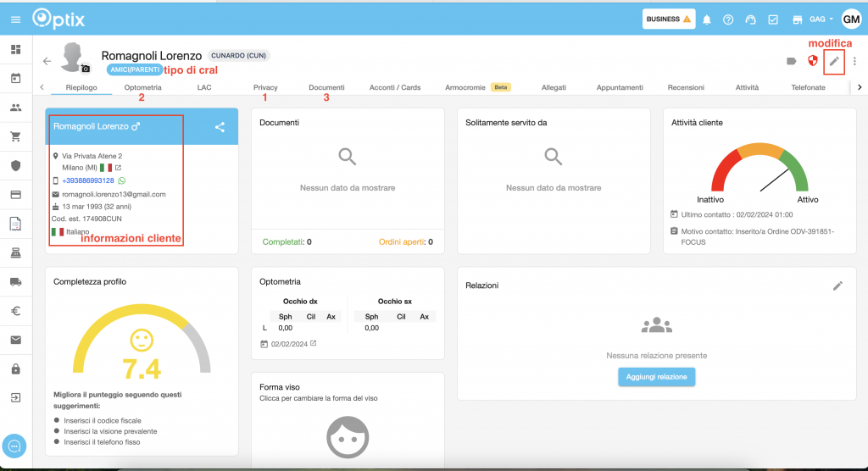This screenshot has height=471, width=868.
Task: Click the share icon on customer card
Action: 220,127
